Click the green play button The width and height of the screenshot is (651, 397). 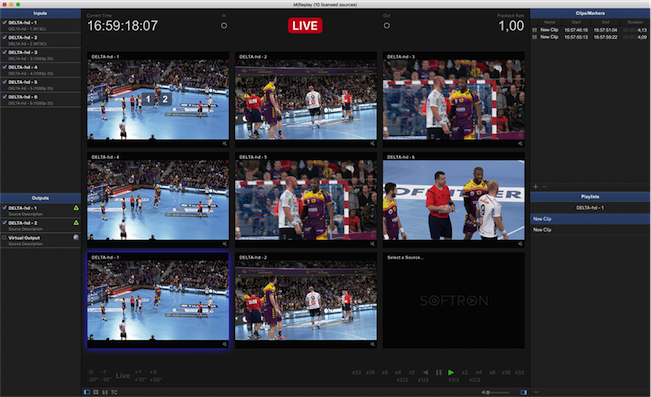click(x=451, y=372)
